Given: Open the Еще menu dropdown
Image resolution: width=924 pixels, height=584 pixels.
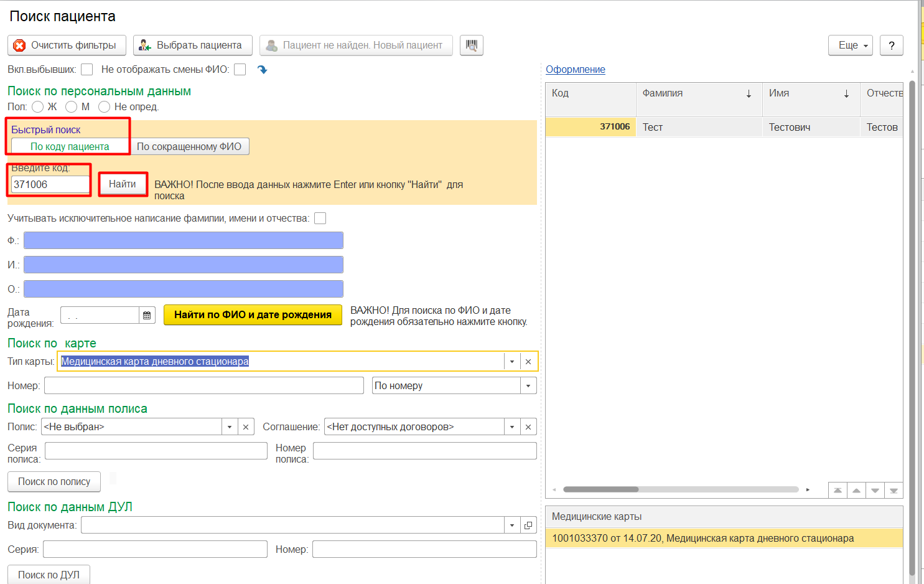Looking at the screenshot, I should click(x=850, y=45).
